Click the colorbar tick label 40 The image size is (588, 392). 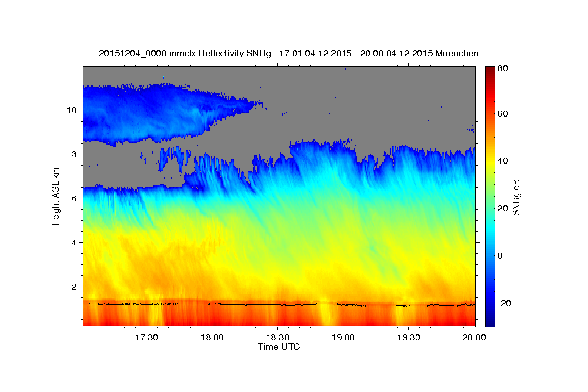point(502,161)
